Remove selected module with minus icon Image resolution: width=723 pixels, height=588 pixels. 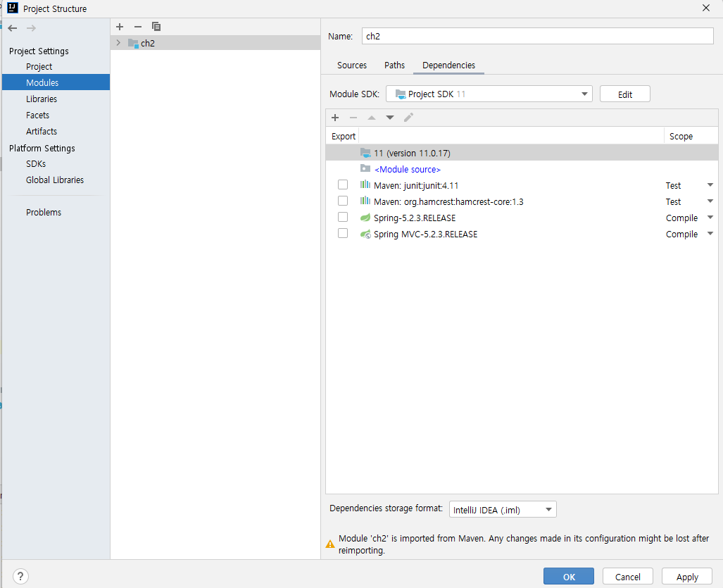(x=138, y=27)
